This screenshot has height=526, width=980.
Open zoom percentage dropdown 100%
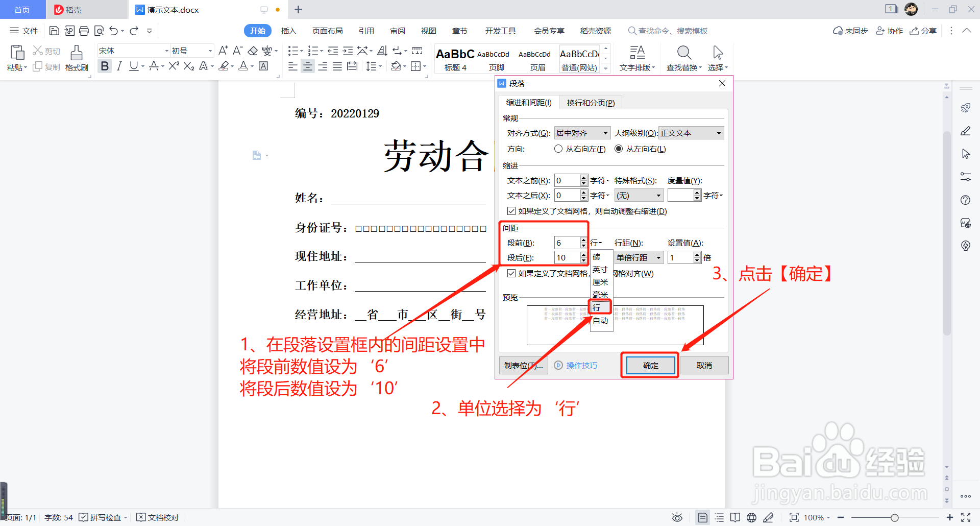click(x=817, y=517)
